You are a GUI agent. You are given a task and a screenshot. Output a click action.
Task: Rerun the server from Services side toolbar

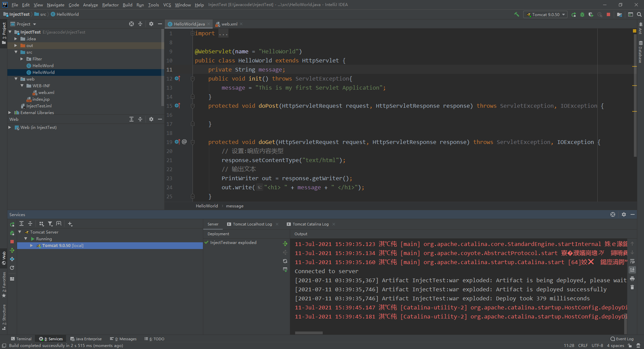(x=12, y=224)
